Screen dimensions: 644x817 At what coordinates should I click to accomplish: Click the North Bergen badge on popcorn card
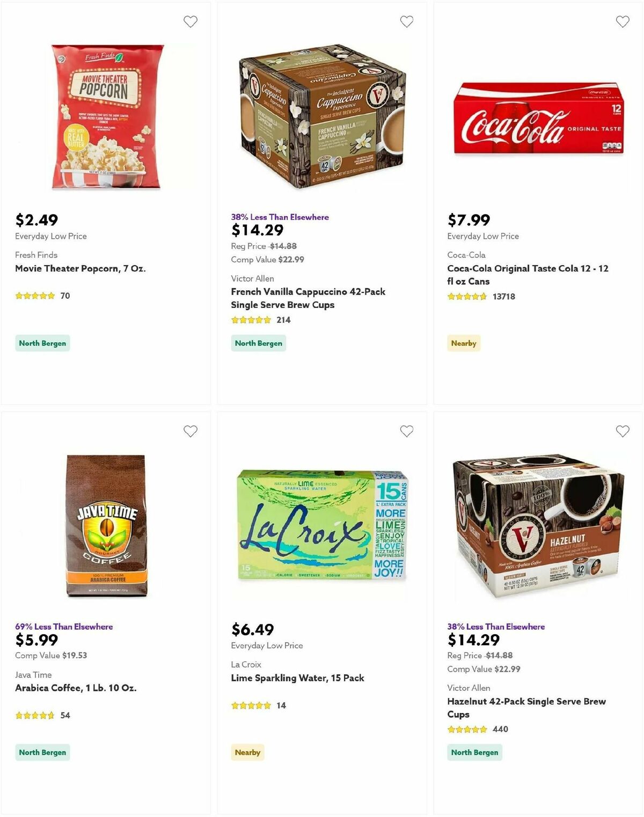click(x=42, y=343)
